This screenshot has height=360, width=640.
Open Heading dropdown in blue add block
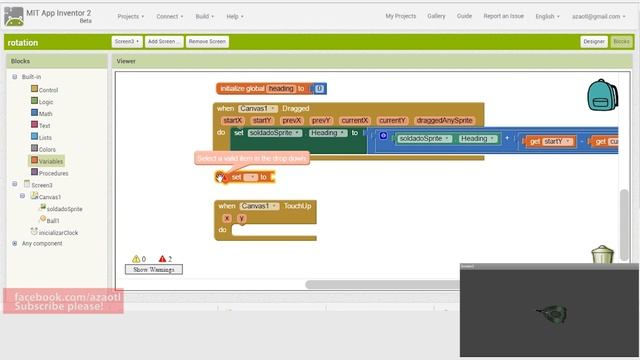click(x=478, y=139)
